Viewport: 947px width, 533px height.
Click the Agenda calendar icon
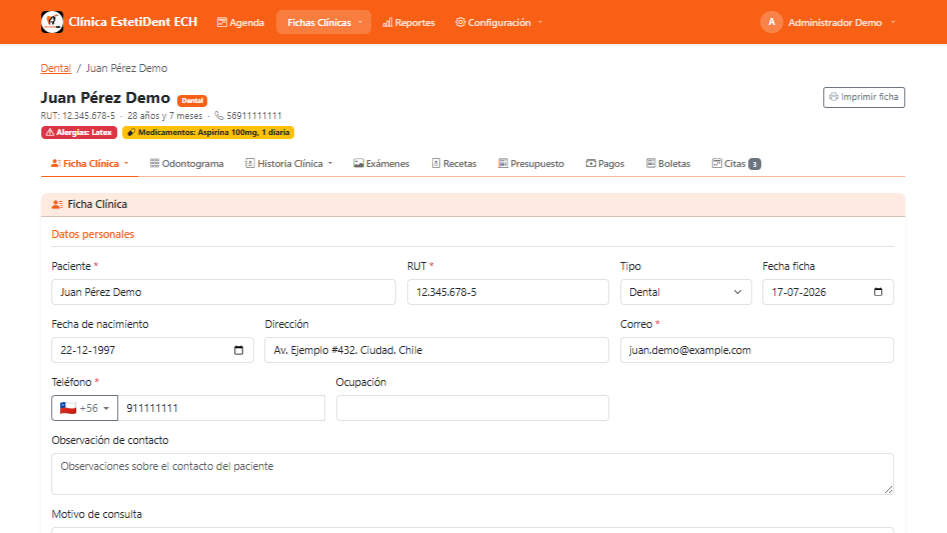222,22
